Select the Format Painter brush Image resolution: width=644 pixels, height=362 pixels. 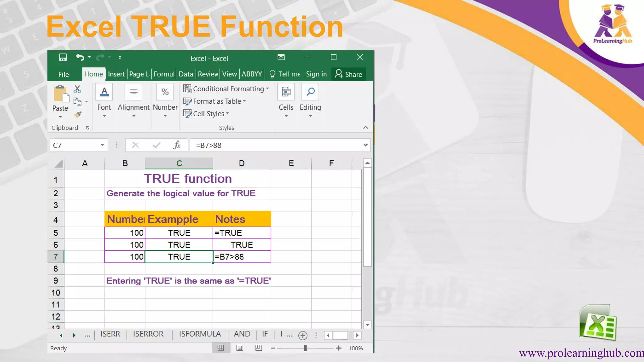tap(78, 115)
